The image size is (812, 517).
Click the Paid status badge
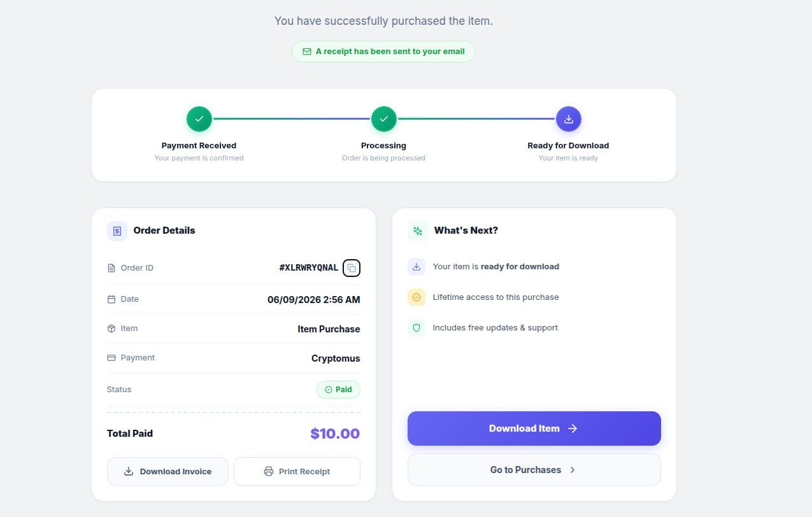coord(338,390)
